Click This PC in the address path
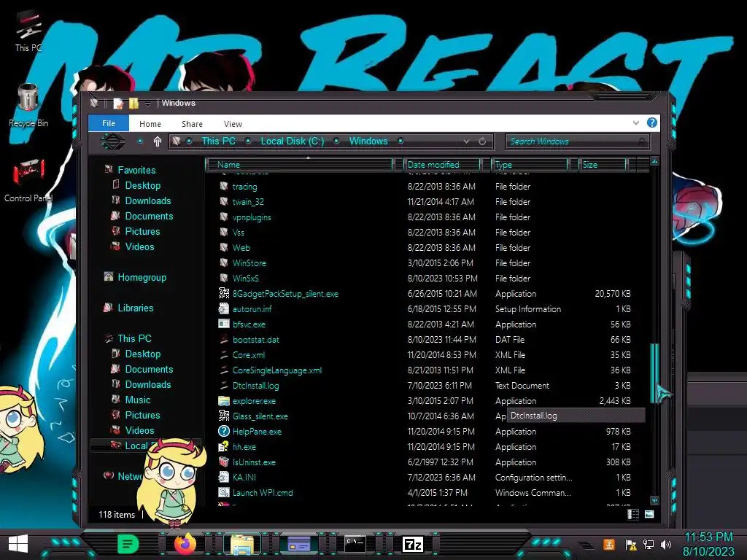 (x=219, y=141)
